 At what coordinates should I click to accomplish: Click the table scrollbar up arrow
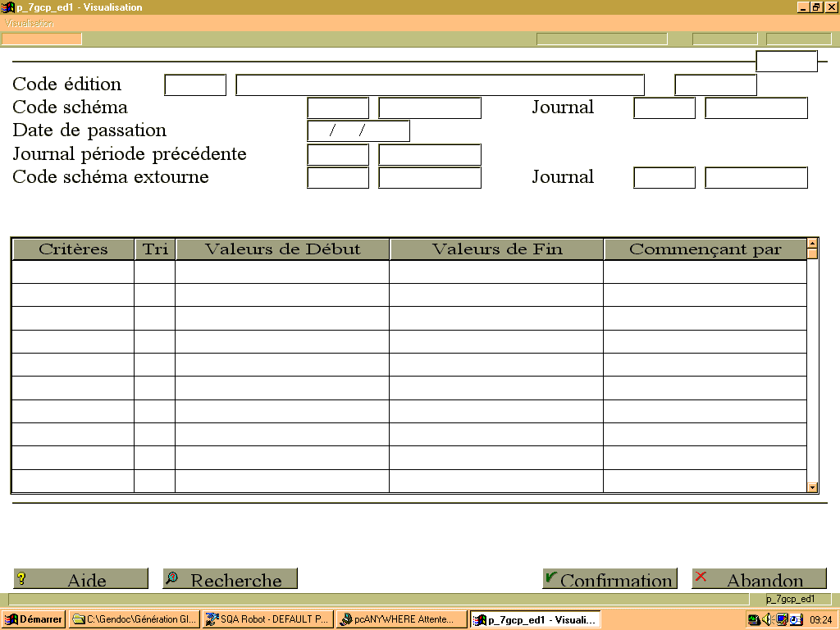coord(813,243)
